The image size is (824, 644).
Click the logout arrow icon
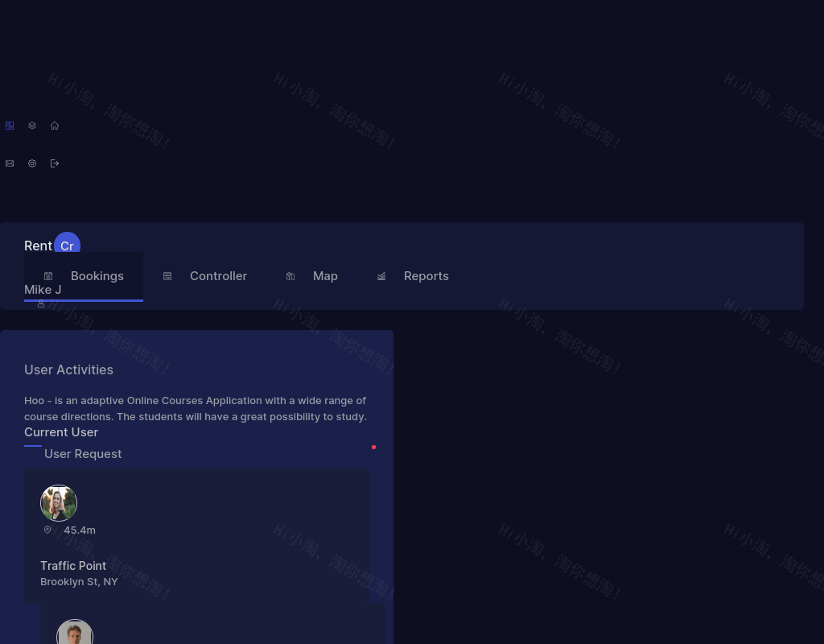coord(55,163)
